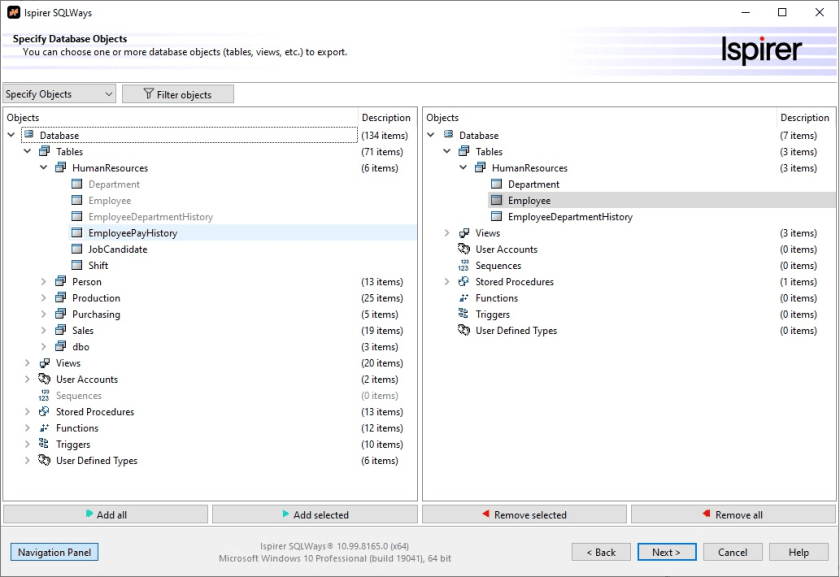
Task: Collapse the HumanResources node in left tree
Action: click(x=43, y=168)
